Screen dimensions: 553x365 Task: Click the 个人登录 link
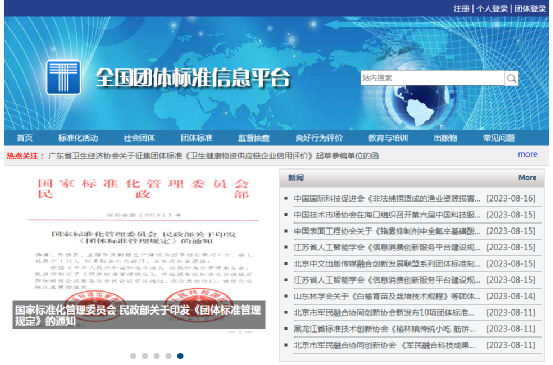point(492,8)
